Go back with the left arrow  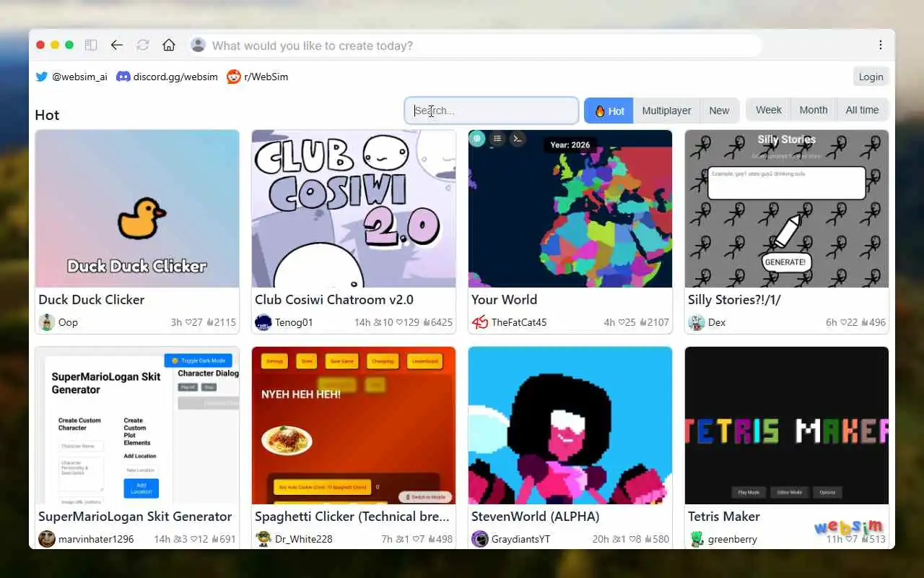(x=117, y=45)
